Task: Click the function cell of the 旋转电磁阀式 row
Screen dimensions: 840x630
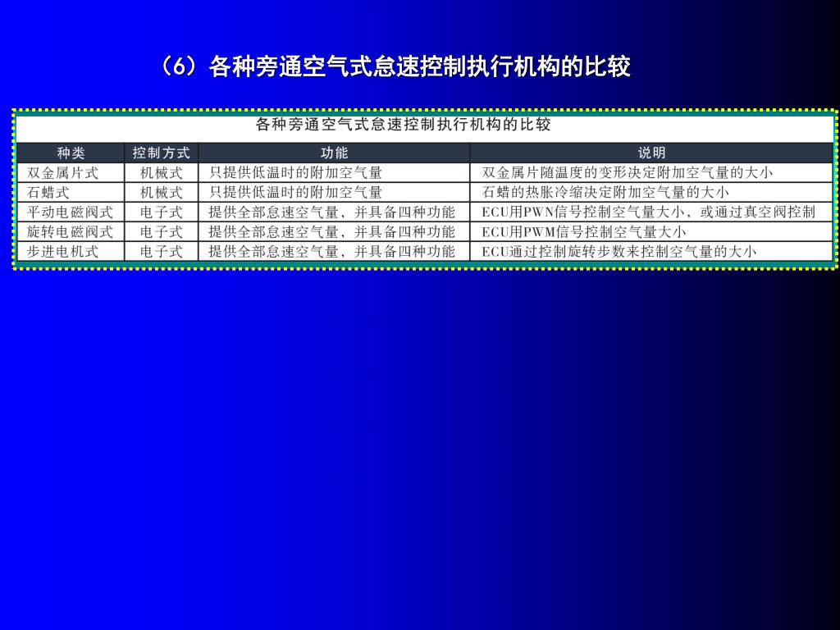Action: coord(335,231)
